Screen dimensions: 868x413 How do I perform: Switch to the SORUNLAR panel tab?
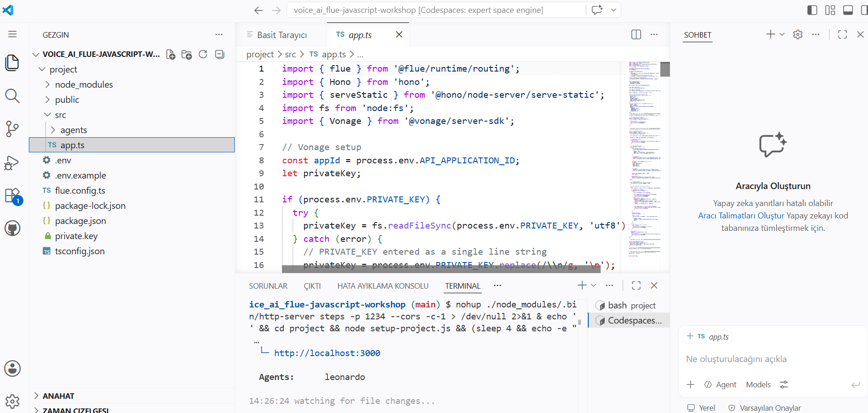268,286
